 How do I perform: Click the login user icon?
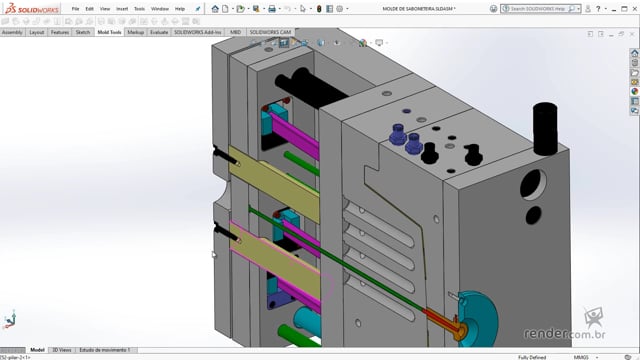588,9
